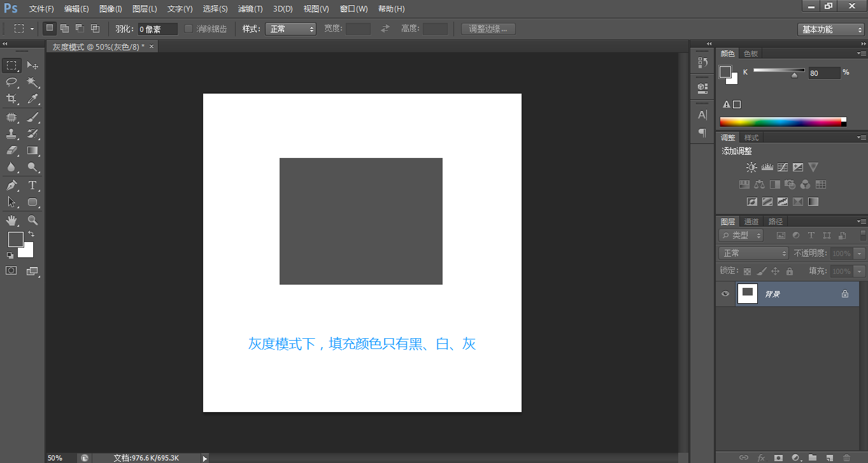Choose Intersect with Selection mode
Screen dimensions: 868x463
(x=95, y=28)
